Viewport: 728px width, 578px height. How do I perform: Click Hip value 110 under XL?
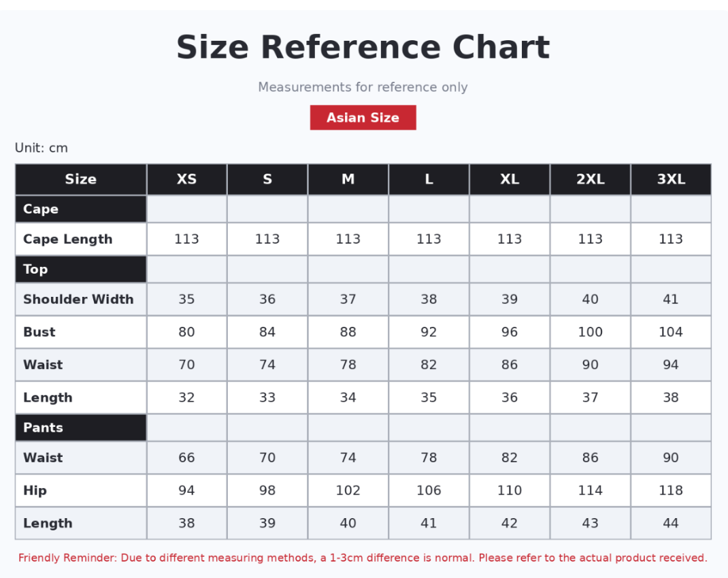(x=510, y=490)
